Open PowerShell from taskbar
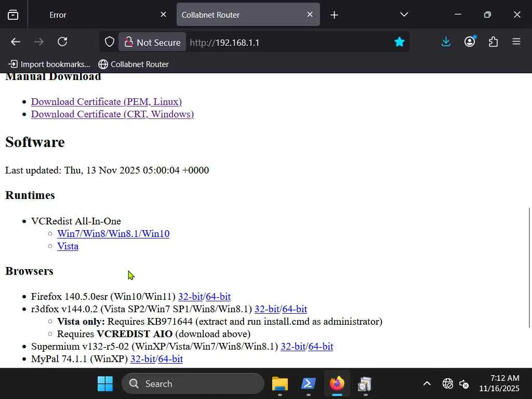532x399 pixels. [309, 384]
